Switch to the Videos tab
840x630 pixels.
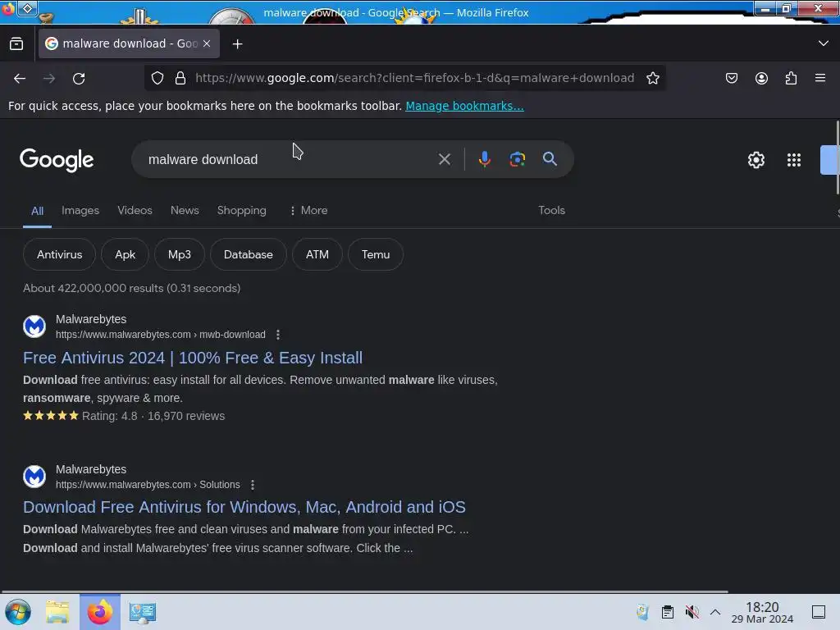click(135, 211)
